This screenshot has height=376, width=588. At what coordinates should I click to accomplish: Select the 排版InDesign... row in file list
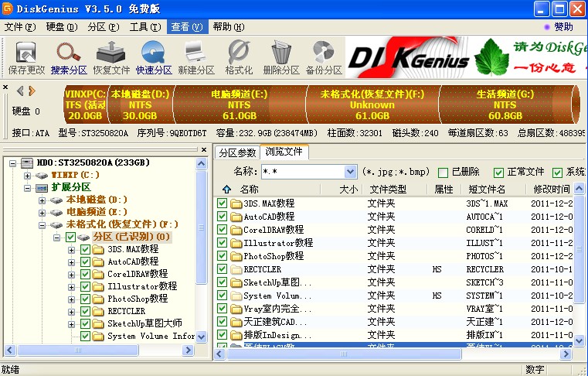[x=394, y=335]
